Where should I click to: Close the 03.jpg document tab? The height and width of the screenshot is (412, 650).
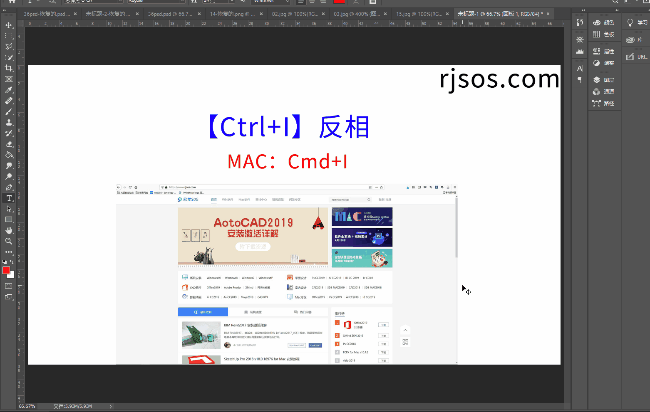(386, 14)
